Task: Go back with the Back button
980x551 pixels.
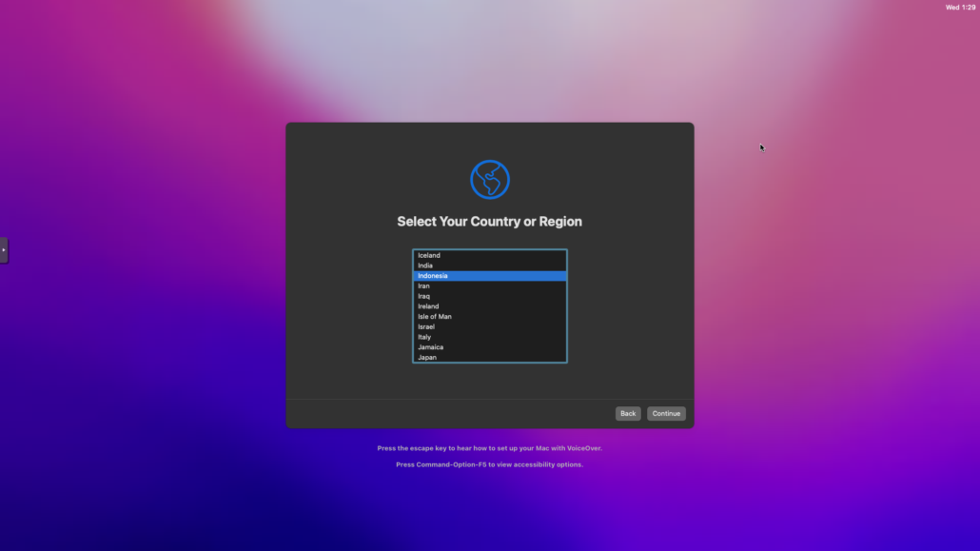Action: pos(628,413)
